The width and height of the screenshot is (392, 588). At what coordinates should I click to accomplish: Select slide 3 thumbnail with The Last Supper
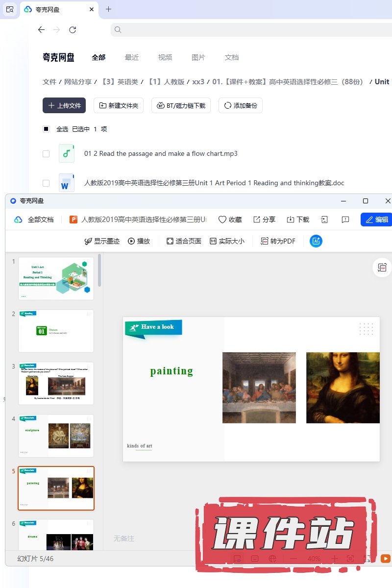(x=56, y=383)
